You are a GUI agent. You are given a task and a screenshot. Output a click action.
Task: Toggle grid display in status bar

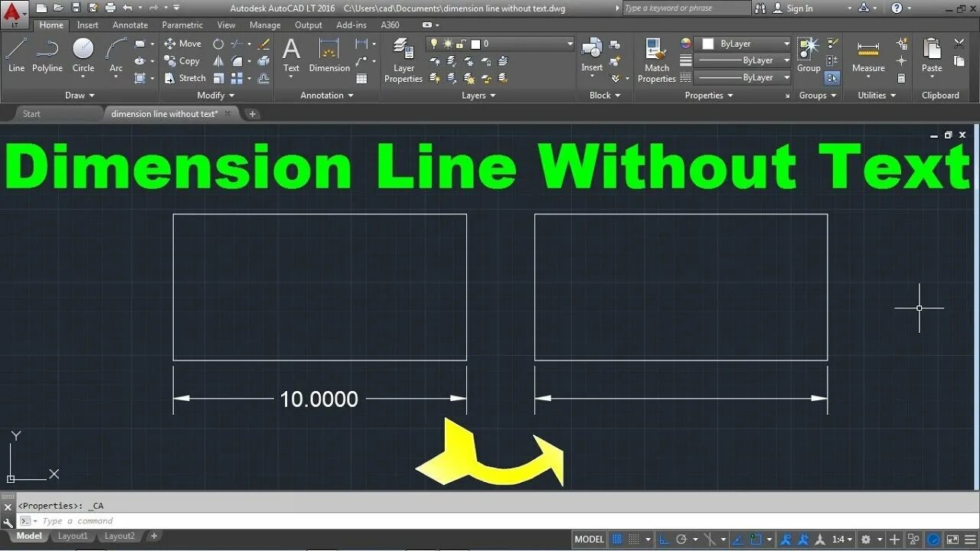(619, 540)
